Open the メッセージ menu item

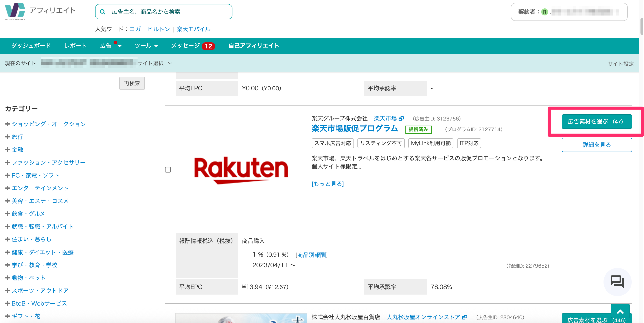[x=186, y=46]
